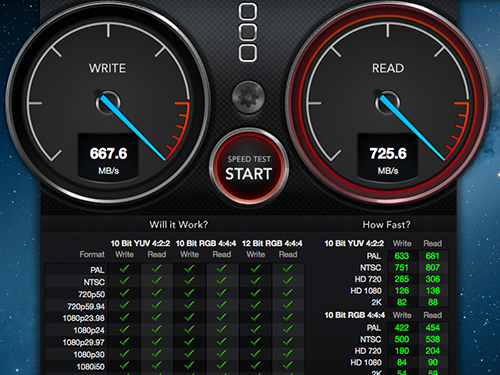Click HD 1080 read value 136
Screen dimensions: 500x375
point(433,291)
